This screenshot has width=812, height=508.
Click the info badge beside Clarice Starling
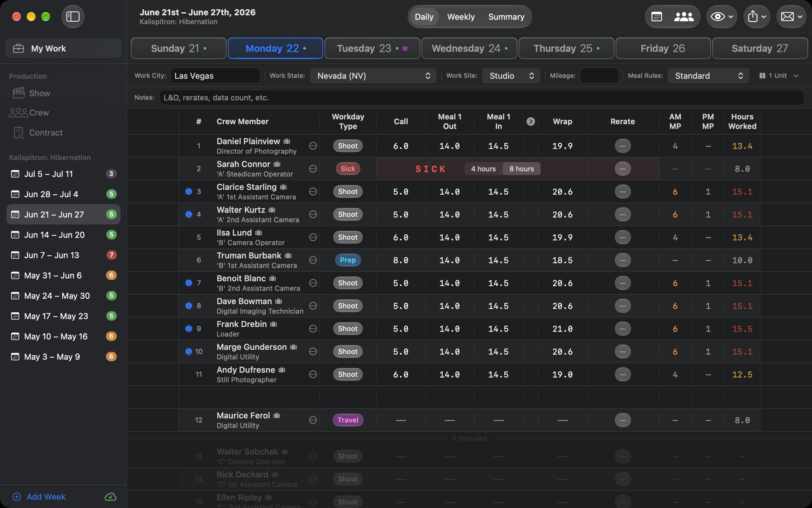[x=189, y=191]
